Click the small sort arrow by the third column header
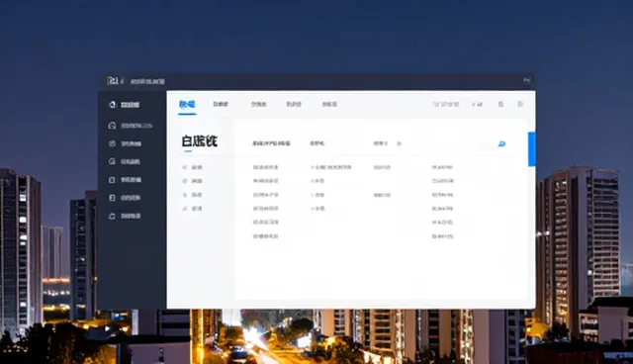This screenshot has width=633, height=364. [399, 143]
